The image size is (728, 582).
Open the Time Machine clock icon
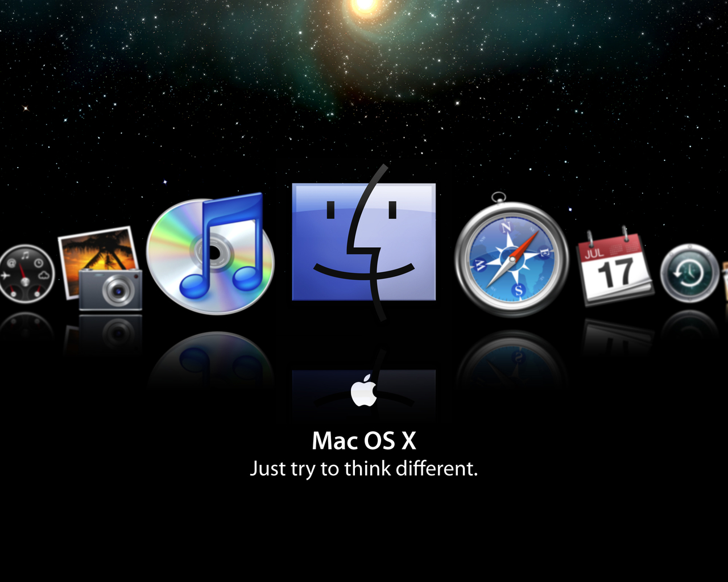pos(690,273)
